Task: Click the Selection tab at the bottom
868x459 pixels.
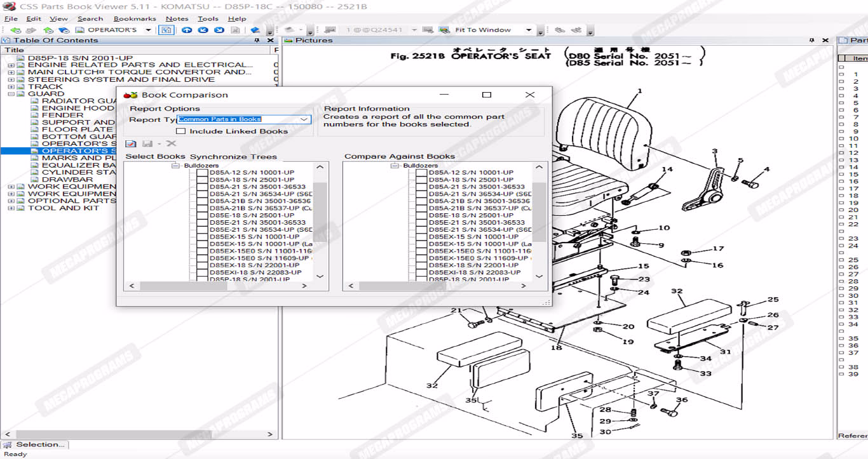Action: pos(35,444)
